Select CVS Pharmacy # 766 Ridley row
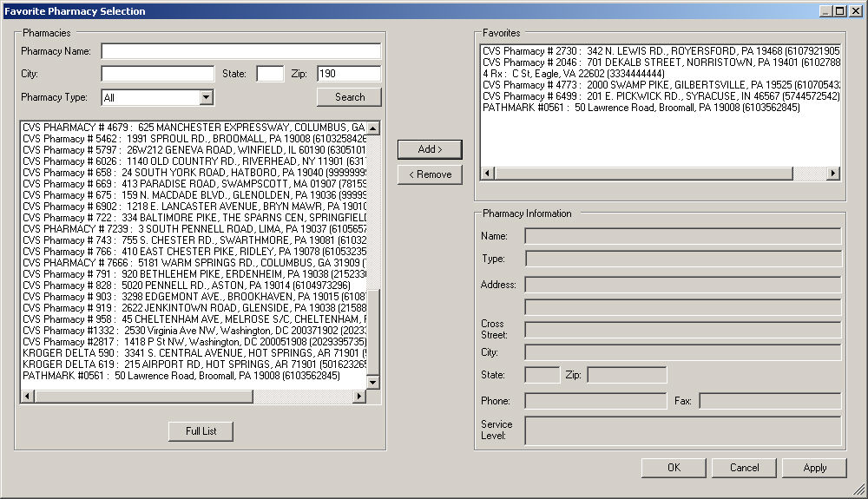Screen dimensions: 868x499 click(x=194, y=252)
